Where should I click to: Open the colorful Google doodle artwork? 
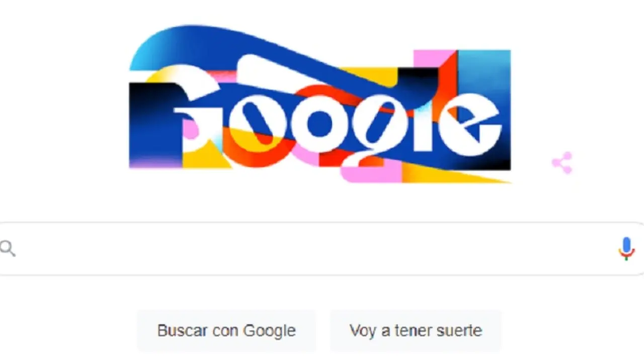[320, 104]
